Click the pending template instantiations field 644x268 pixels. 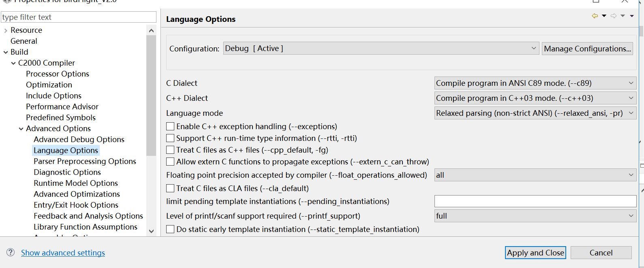click(535, 202)
